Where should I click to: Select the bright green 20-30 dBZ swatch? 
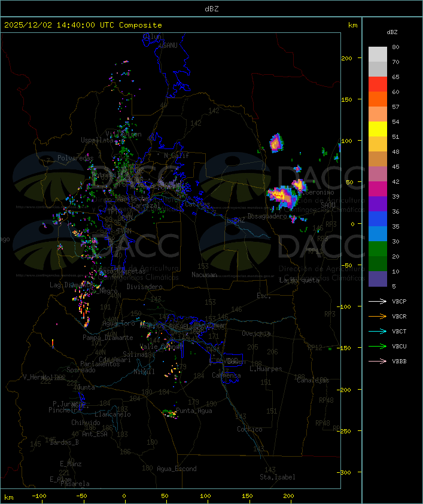tap(378, 249)
